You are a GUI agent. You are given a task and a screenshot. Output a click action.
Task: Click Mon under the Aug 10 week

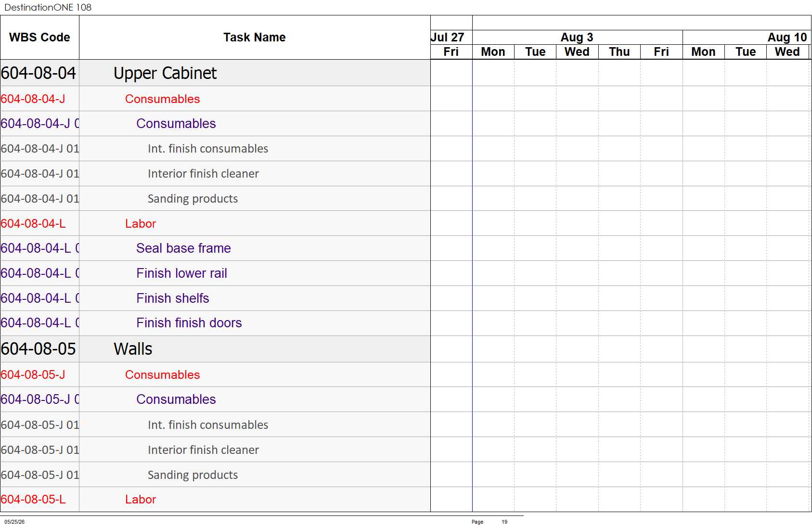703,52
